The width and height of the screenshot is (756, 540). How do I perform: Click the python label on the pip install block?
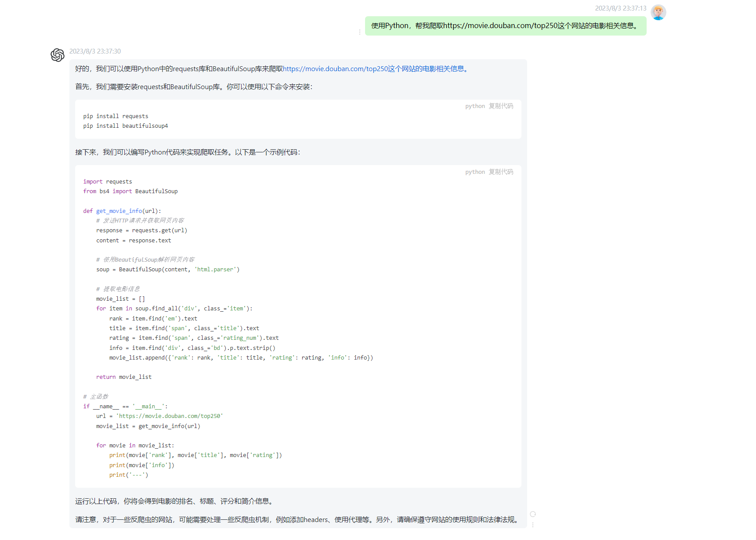point(475,106)
